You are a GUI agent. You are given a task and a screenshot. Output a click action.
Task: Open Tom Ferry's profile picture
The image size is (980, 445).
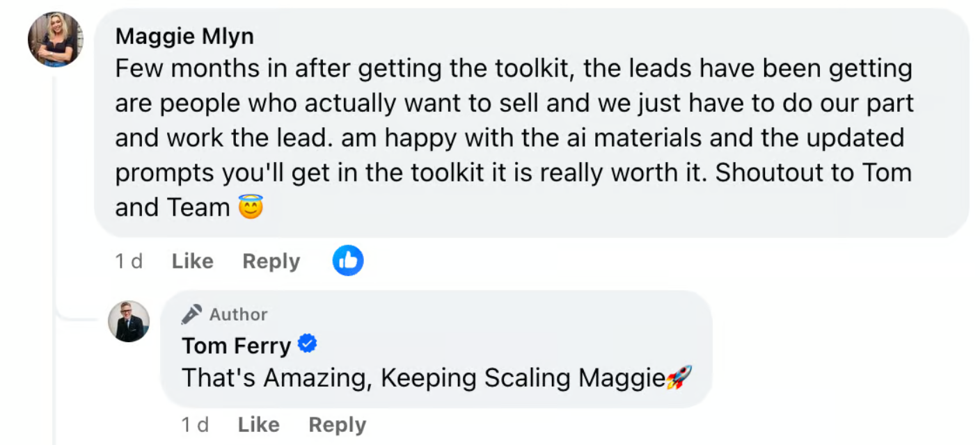coord(129,321)
